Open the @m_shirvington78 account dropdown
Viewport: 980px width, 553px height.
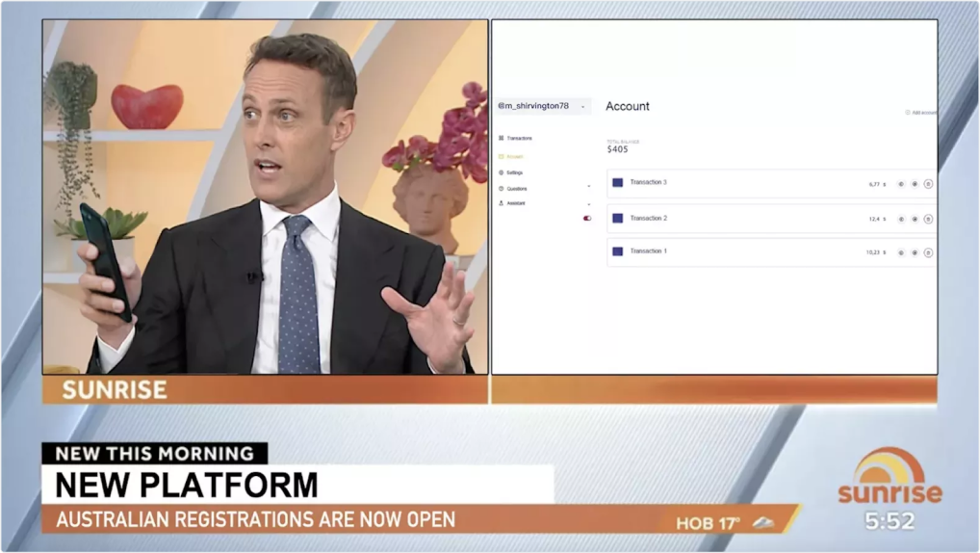(x=542, y=106)
